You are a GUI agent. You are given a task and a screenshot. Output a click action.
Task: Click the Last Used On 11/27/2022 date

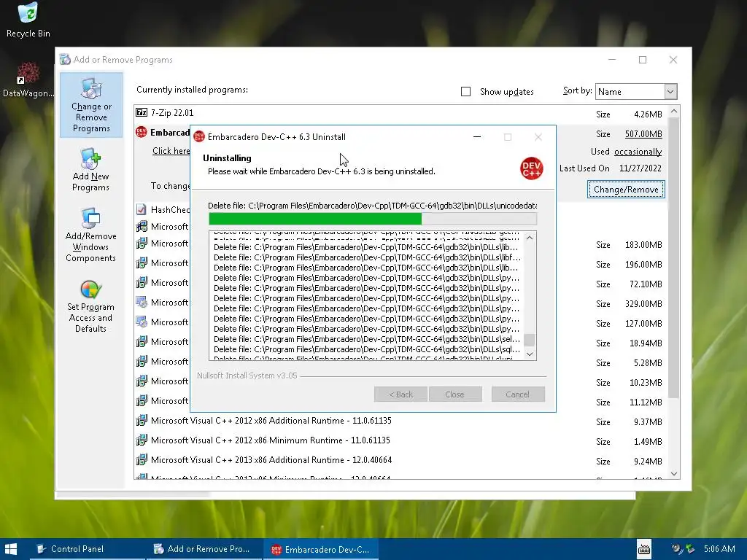[640, 168]
